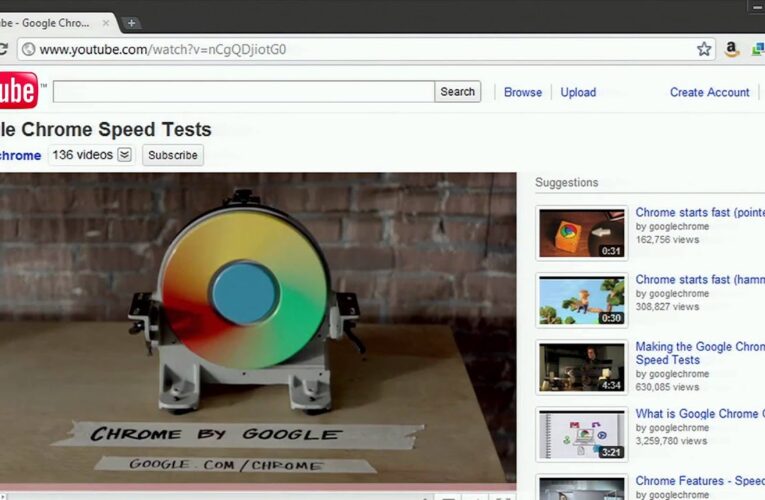765x500 pixels.
Task: Click the Create Account link
Action: pos(709,92)
